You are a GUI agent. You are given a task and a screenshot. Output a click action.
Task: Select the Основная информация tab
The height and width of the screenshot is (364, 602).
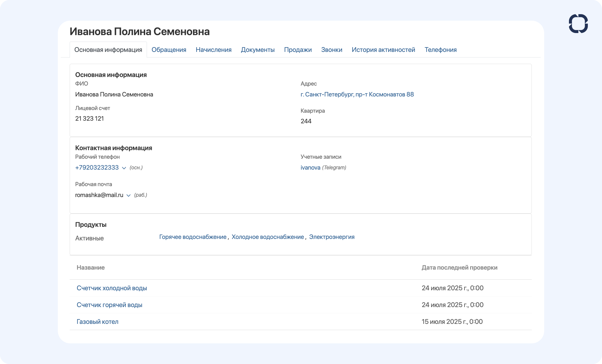(108, 50)
